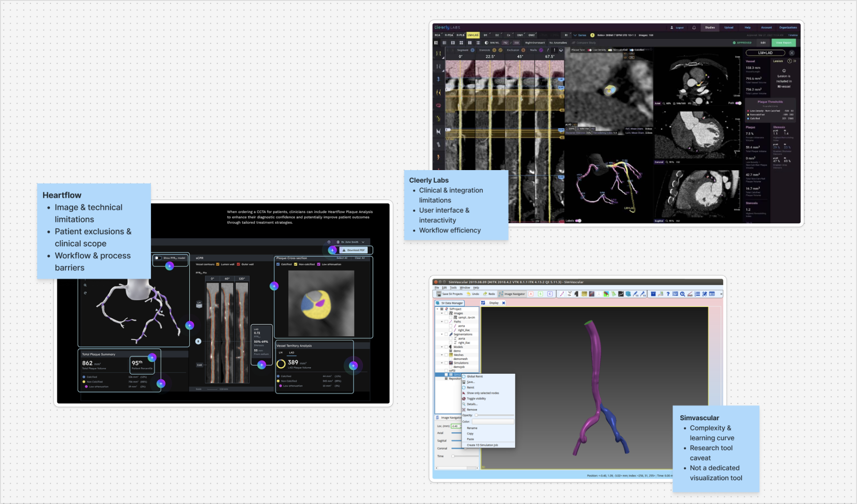857x504 pixels.
Task: Click the Opacity slider in SimVascular context menu
Action: point(494,415)
